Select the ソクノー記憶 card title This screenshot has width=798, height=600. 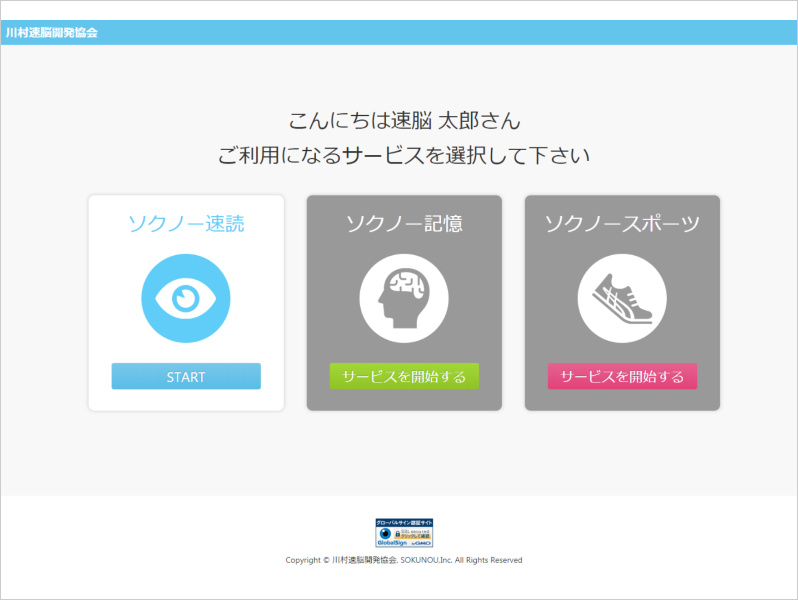coord(404,223)
